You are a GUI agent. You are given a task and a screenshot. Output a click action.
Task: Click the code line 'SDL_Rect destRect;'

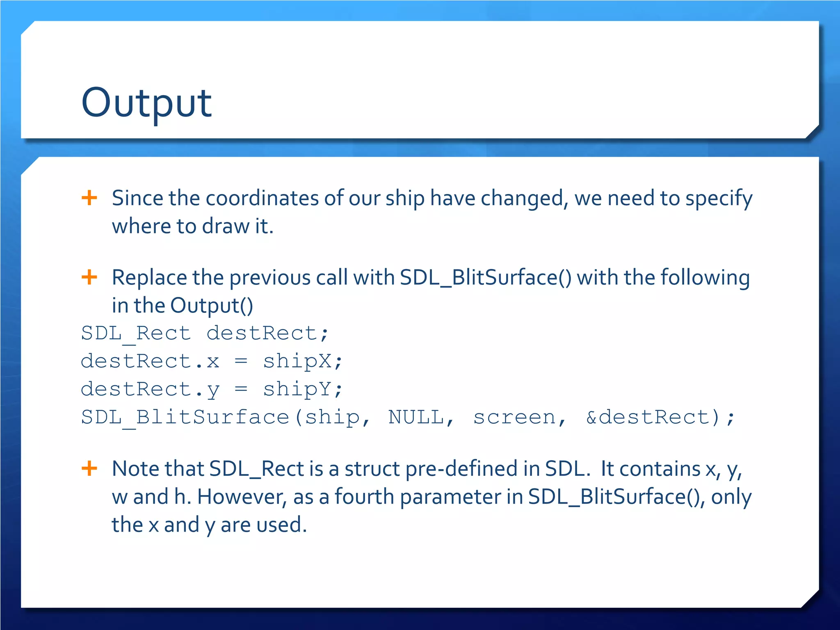coord(205,333)
